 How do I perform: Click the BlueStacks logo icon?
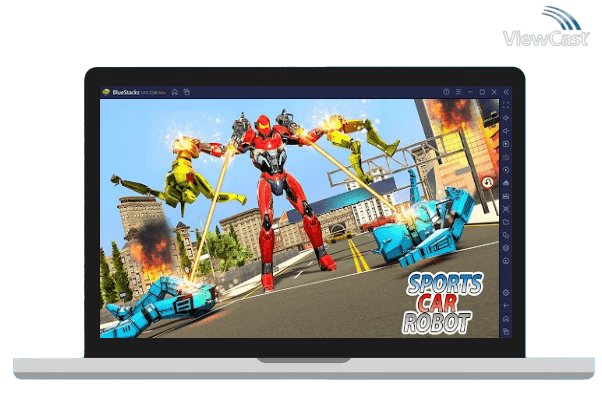pyautogui.click(x=106, y=92)
